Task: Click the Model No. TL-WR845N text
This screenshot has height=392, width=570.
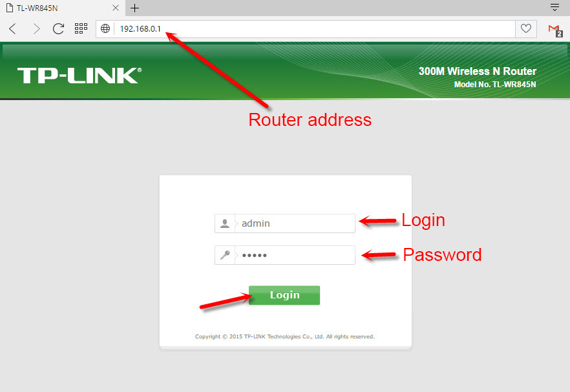Action: [495, 85]
